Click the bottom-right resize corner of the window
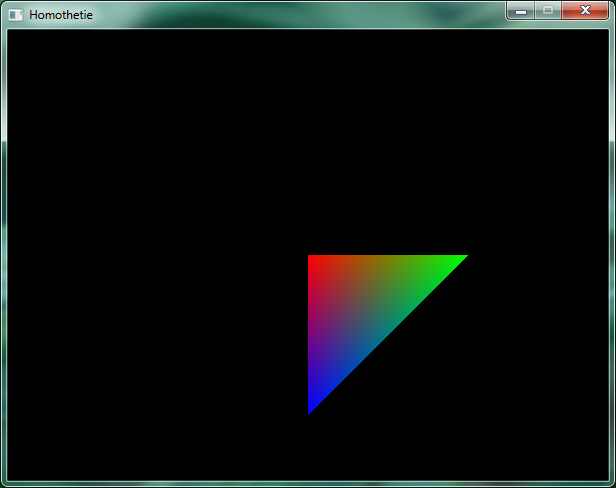616x488 pixels. point(612,484)
